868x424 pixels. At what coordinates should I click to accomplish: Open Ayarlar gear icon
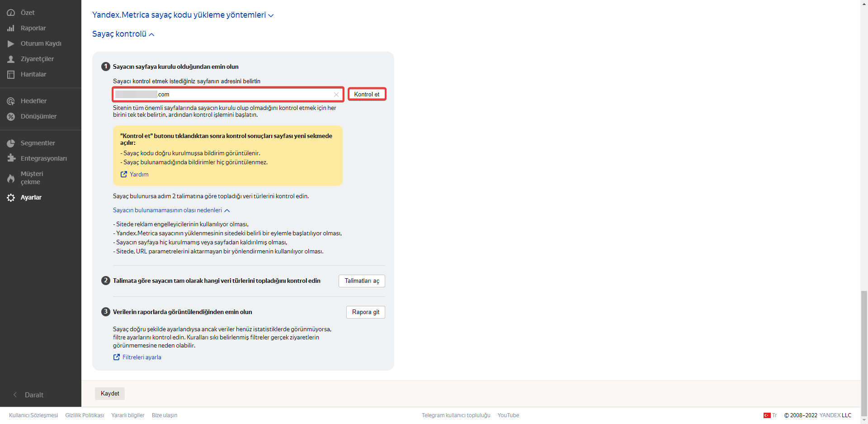(11, 197)
